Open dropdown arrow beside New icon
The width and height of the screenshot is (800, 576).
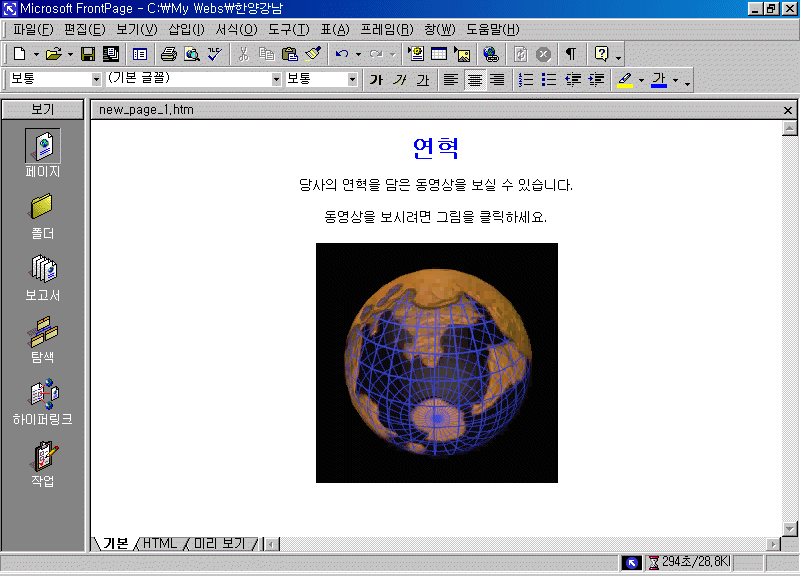point(36,54)
